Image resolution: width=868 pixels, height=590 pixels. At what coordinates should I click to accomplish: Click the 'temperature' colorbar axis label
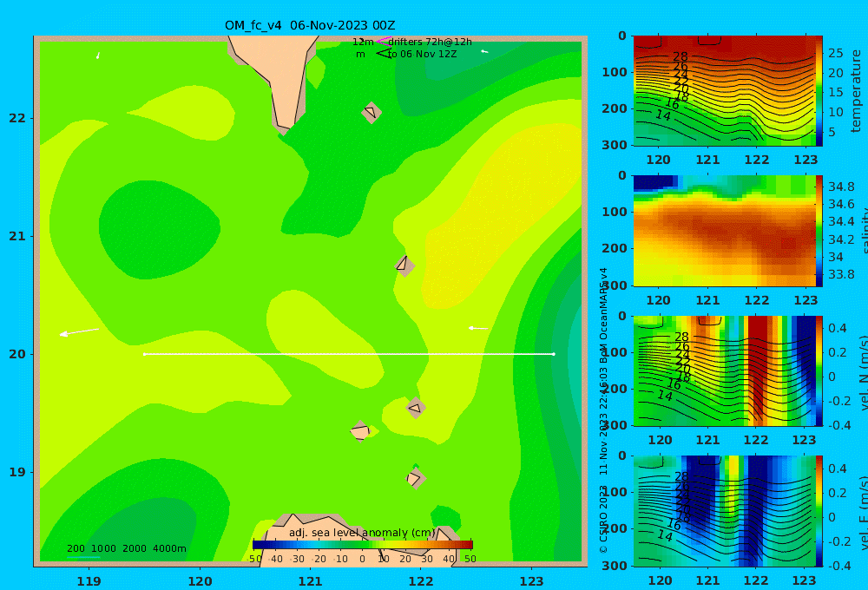(856, 91)
